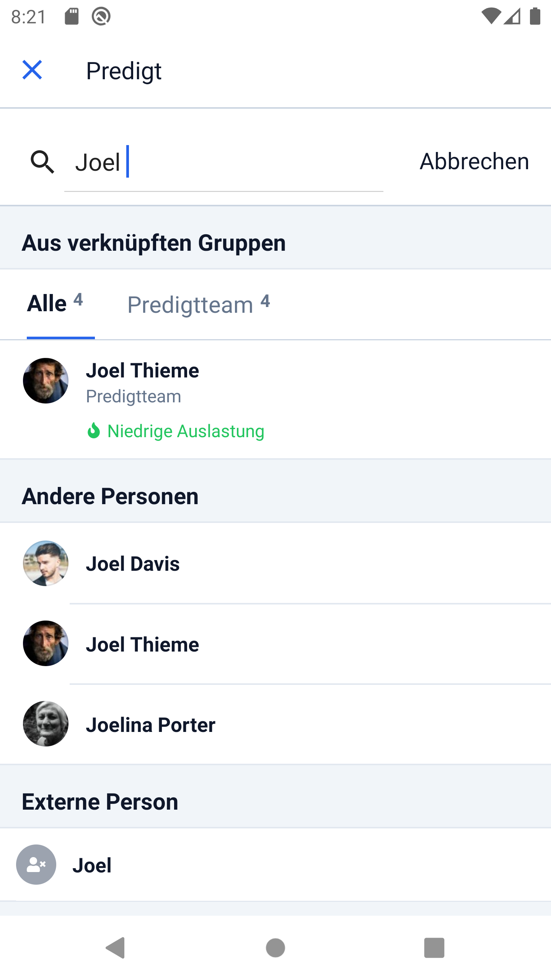This screenshot has height=980, width=551.
Task: Tap the Niedrige Auslastung label
Action: click(x=186, y=431)
